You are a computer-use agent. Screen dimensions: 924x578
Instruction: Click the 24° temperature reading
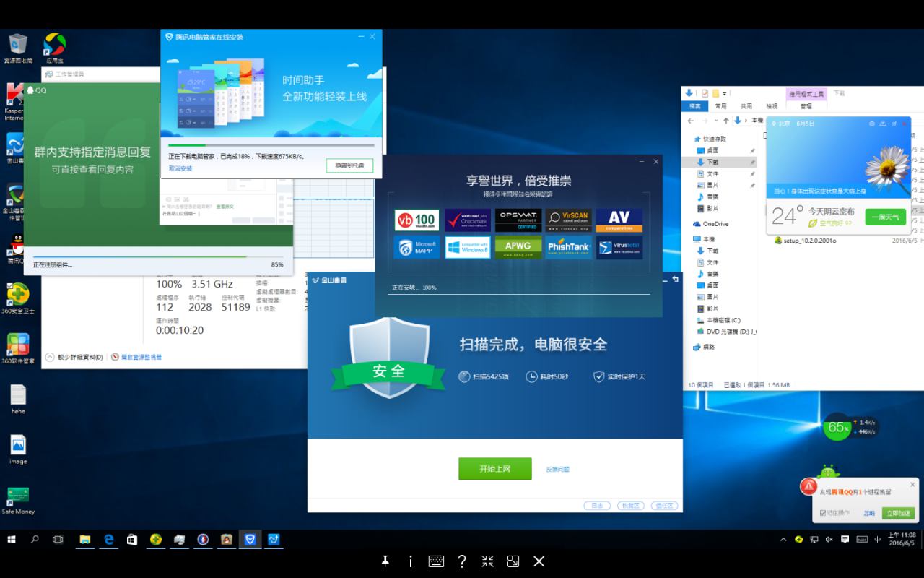click(788, 215)
